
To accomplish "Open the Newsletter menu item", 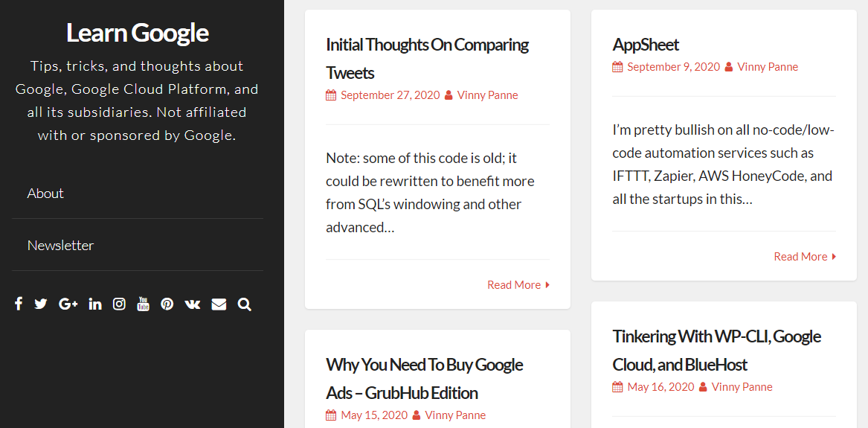I will [60, 246].
